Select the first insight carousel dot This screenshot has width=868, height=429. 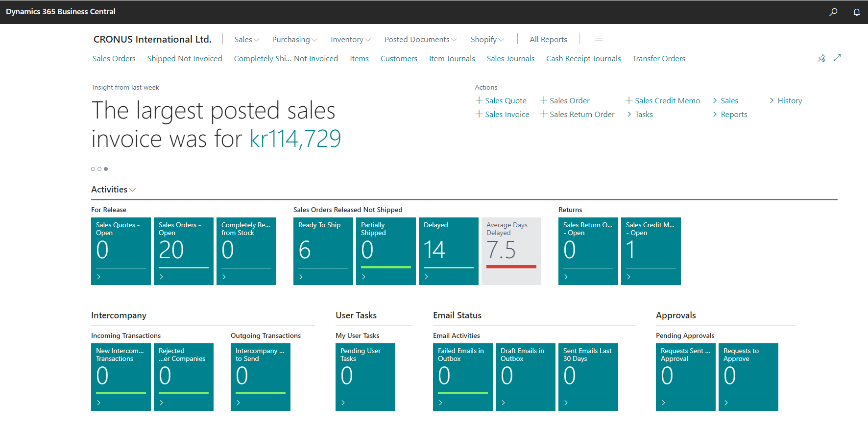pos(93,169)
